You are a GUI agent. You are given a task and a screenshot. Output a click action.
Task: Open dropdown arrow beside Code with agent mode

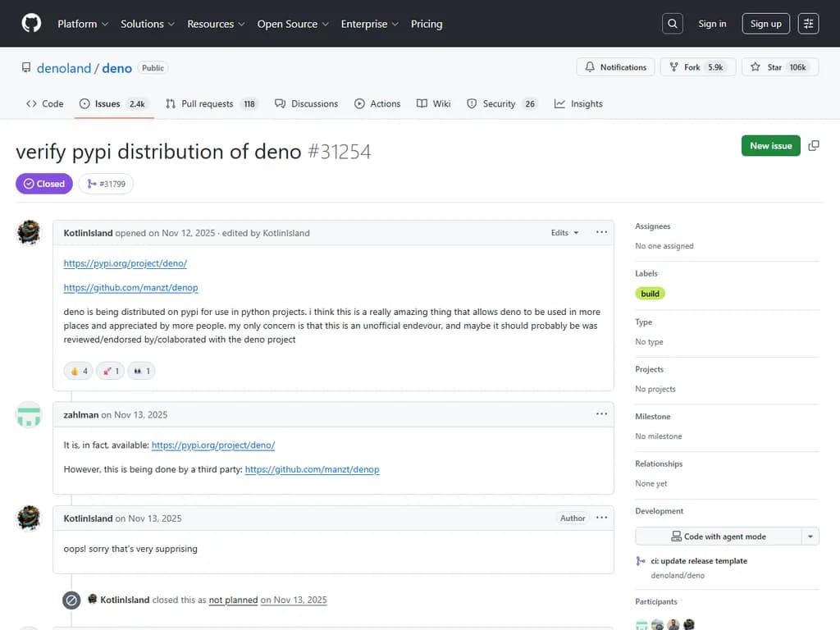[810, 536]
